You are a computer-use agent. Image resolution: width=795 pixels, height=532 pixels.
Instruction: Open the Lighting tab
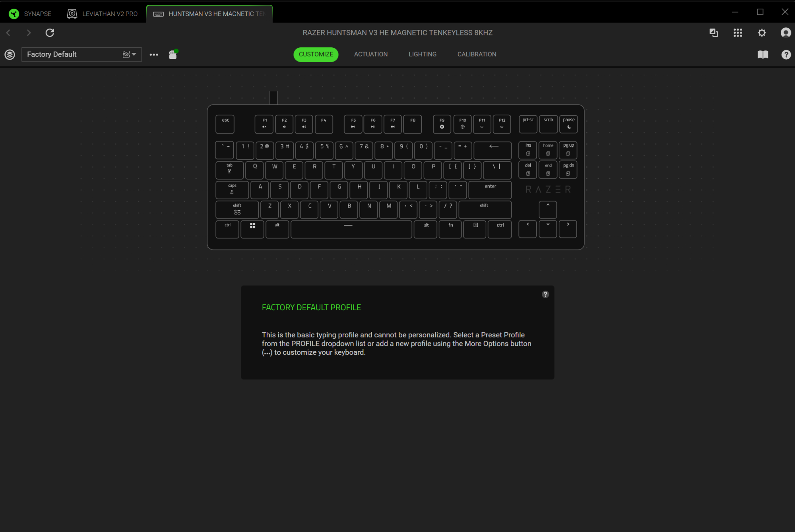click(x=423, y=54)
